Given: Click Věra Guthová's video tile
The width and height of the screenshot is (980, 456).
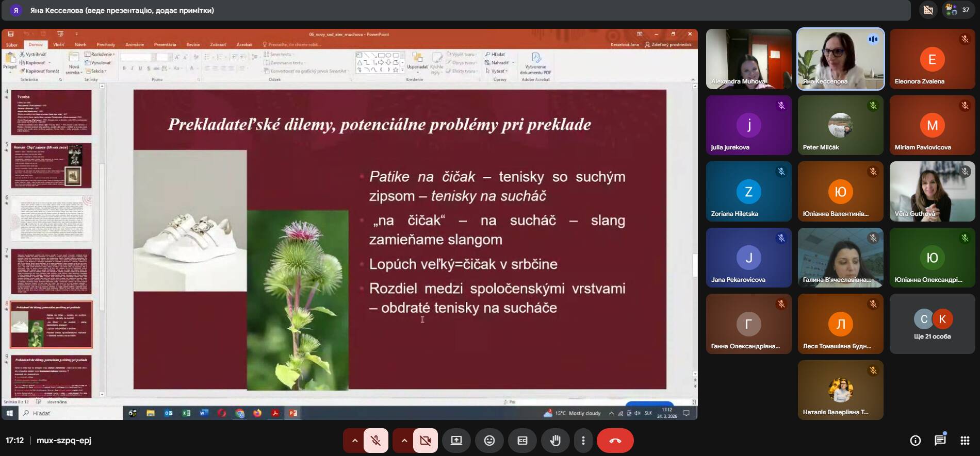Looking at the screenshot, I should click(x=932, y=192).
